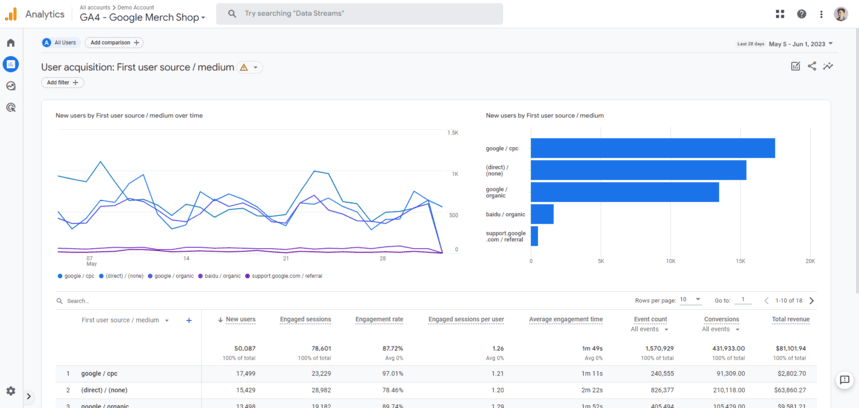Open the GA4 - Google Merch Shop property picker

click(x=142, y=18)
